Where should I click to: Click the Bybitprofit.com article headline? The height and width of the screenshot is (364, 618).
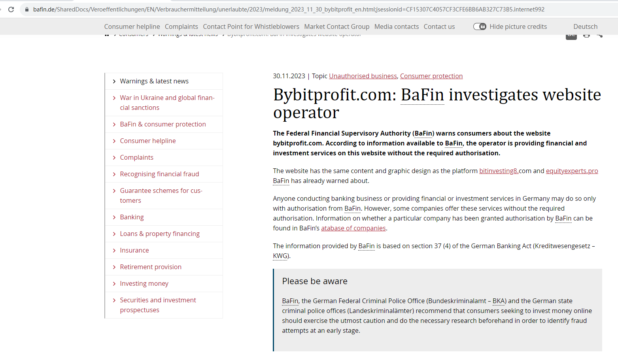437,104
